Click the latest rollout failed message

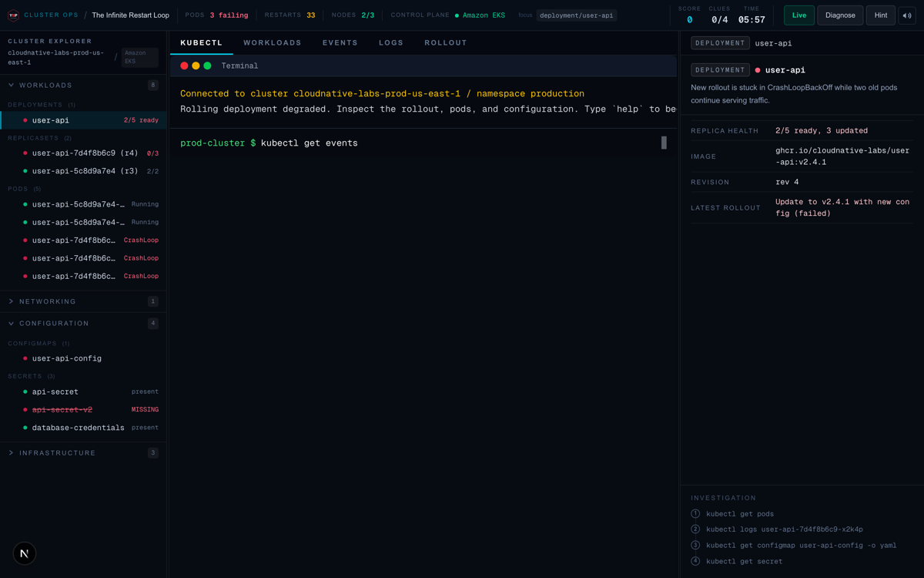pyautogui.click(x=842, y=208)
